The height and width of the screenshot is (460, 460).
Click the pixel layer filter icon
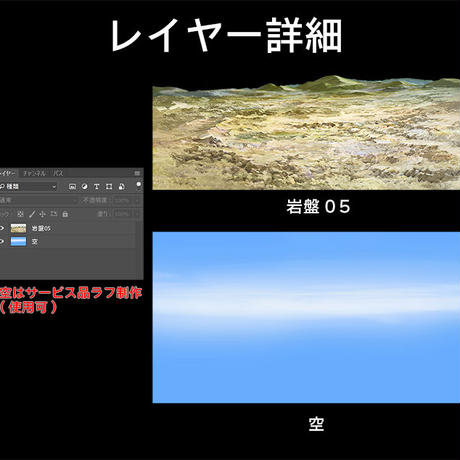point(72,187)
